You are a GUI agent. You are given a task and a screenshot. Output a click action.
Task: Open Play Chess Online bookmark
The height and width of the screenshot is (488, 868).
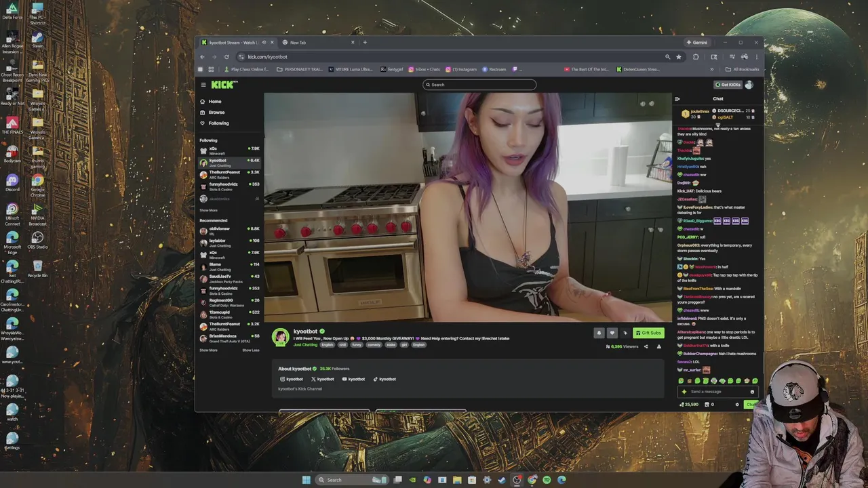[246, 69]
